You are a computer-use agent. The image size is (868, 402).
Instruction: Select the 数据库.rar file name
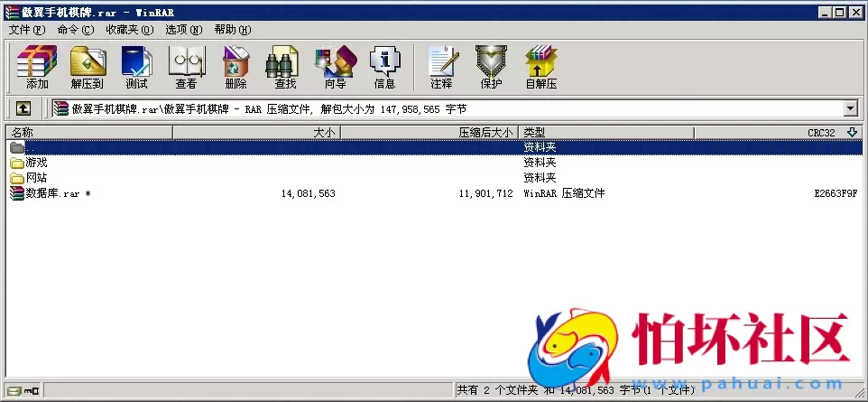(58, 193)
